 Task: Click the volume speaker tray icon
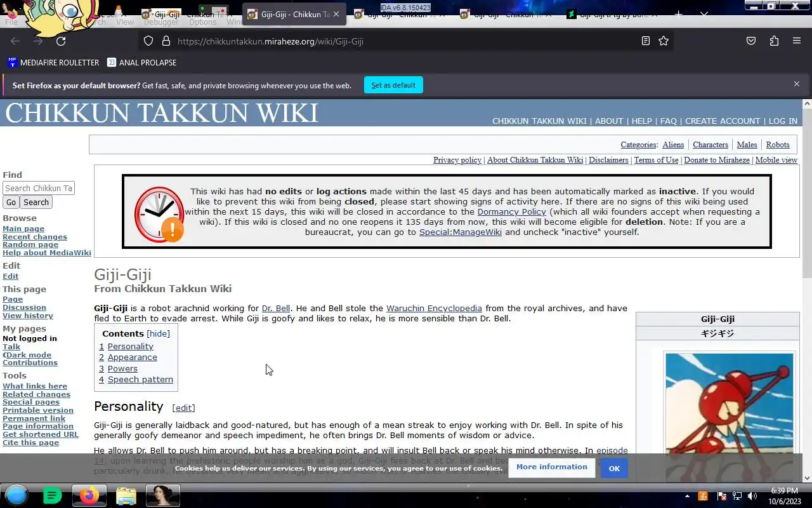[x=752, y=496]
